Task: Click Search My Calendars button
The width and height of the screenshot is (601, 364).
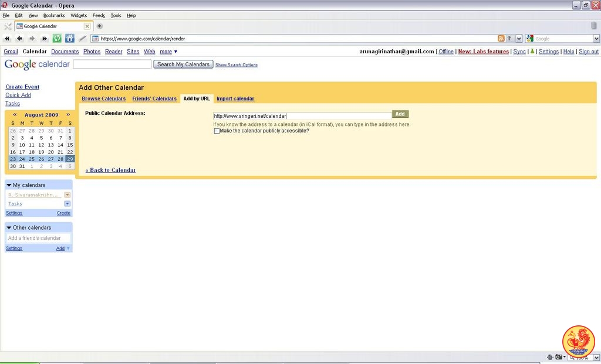Action: tap(183, 64)
